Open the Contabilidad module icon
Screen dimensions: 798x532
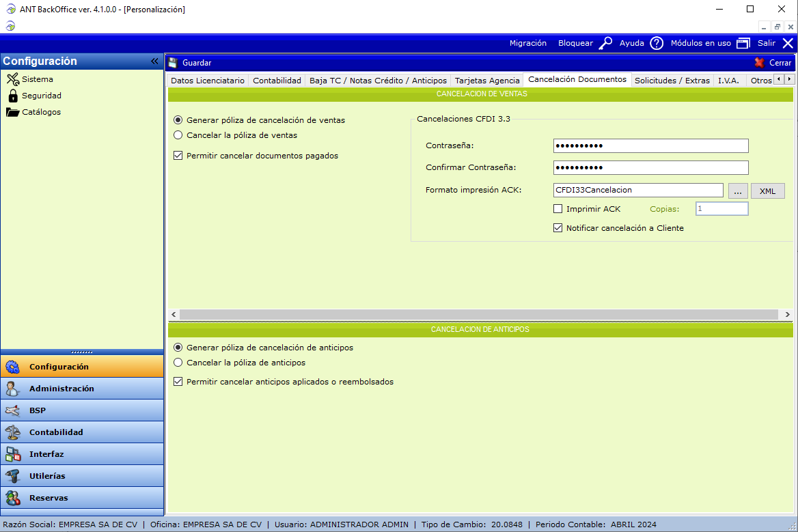13,432
